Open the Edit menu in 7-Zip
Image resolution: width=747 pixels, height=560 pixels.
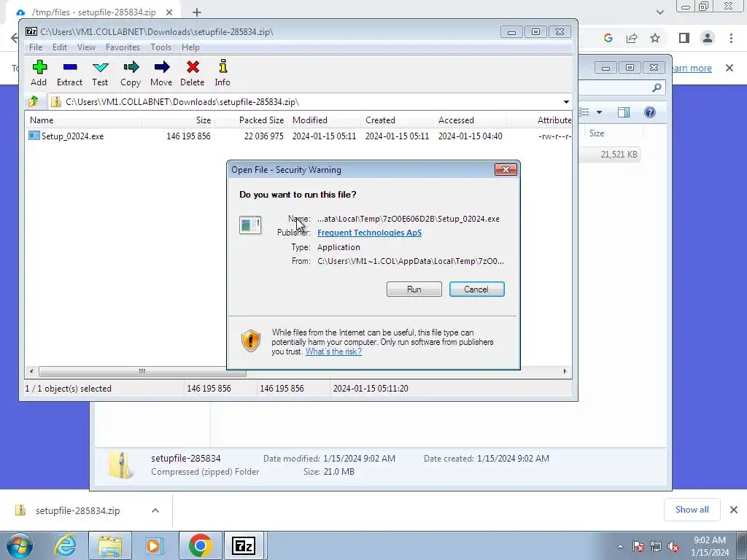(60, 47)
